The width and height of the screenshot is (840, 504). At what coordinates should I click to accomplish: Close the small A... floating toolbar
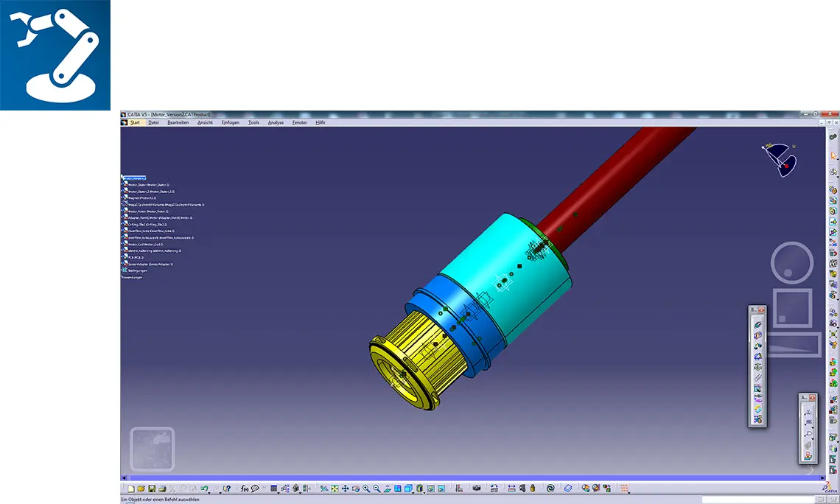(812, 397)
